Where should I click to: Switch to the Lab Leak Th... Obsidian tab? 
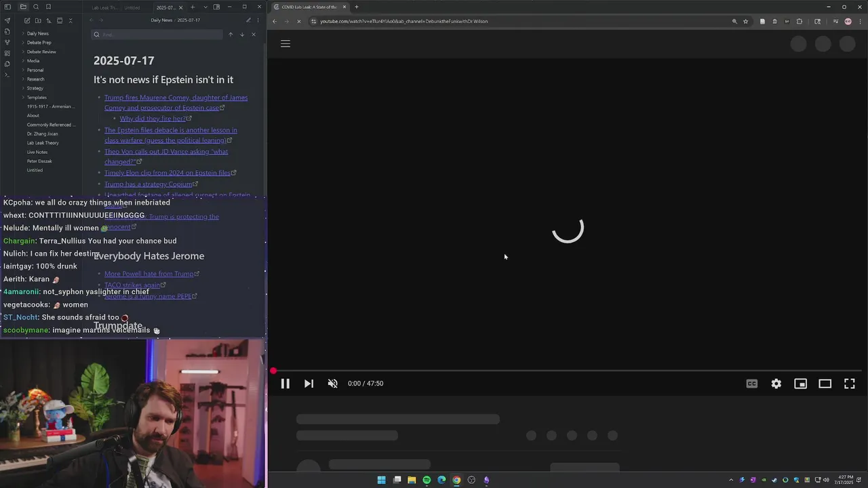[x=104, y=7]
